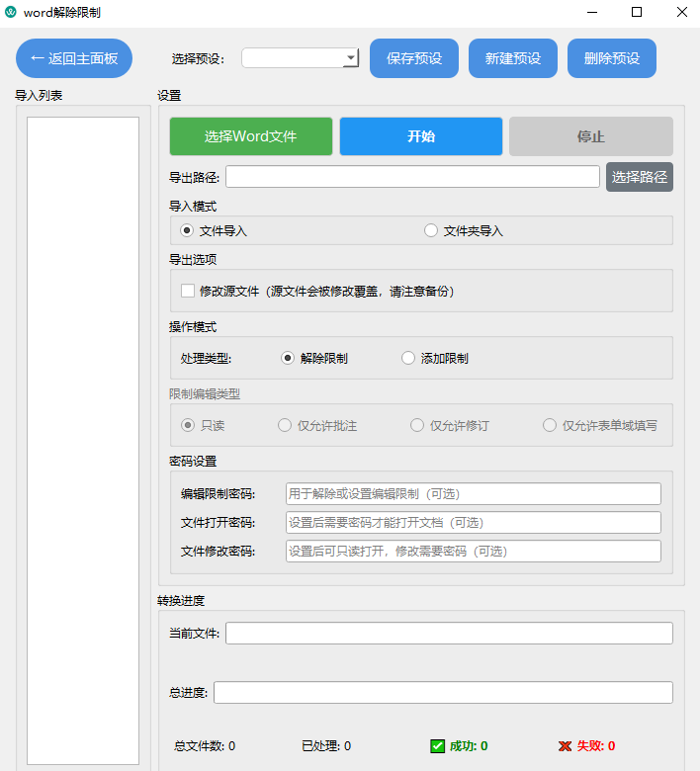The image size is (700, 771).
Task: Minimize the word解除限制 window
Action: click(592, 12)
